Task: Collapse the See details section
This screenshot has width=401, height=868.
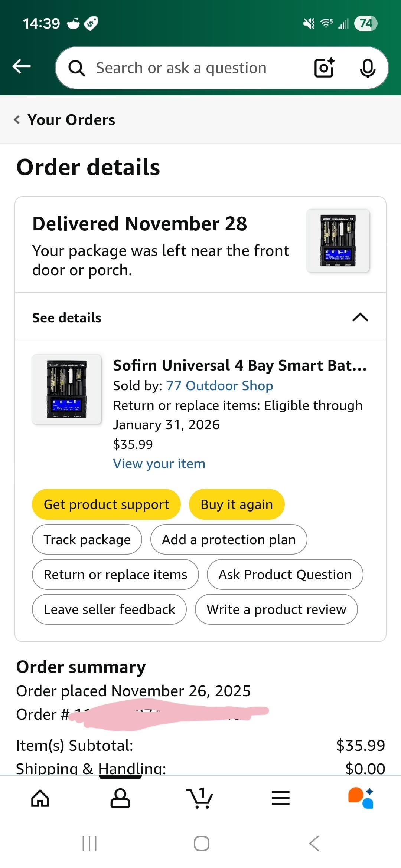Action: pyautogui.click(x=360, y=318)
